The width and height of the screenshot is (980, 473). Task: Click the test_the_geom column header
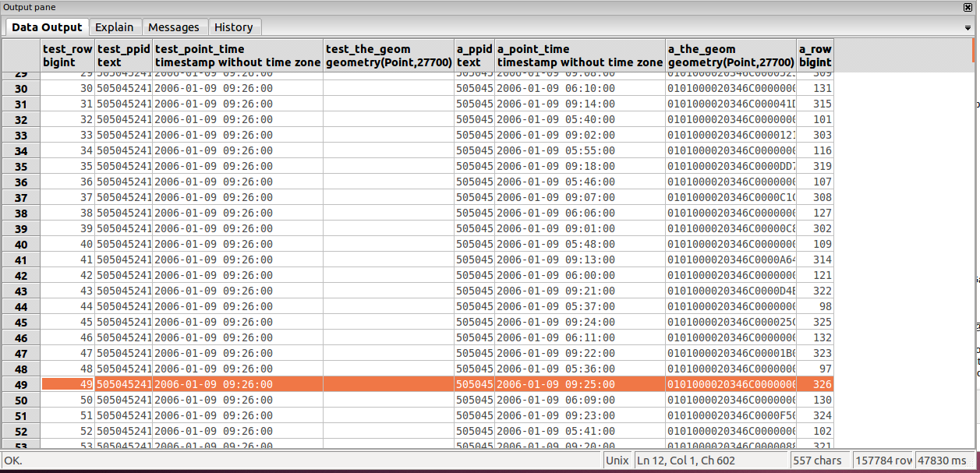pyautogui.click(x=389, y=55)
